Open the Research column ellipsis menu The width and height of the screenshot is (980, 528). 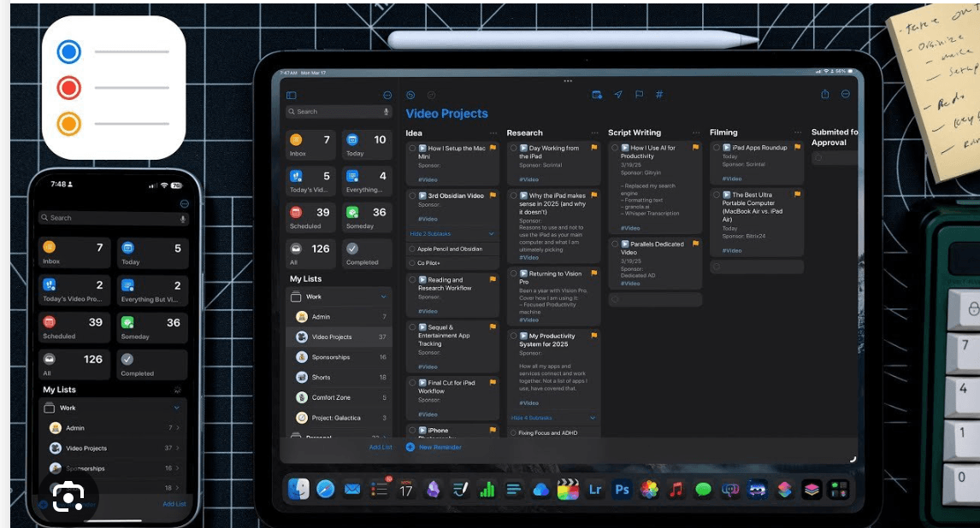[x=595, y=133]
